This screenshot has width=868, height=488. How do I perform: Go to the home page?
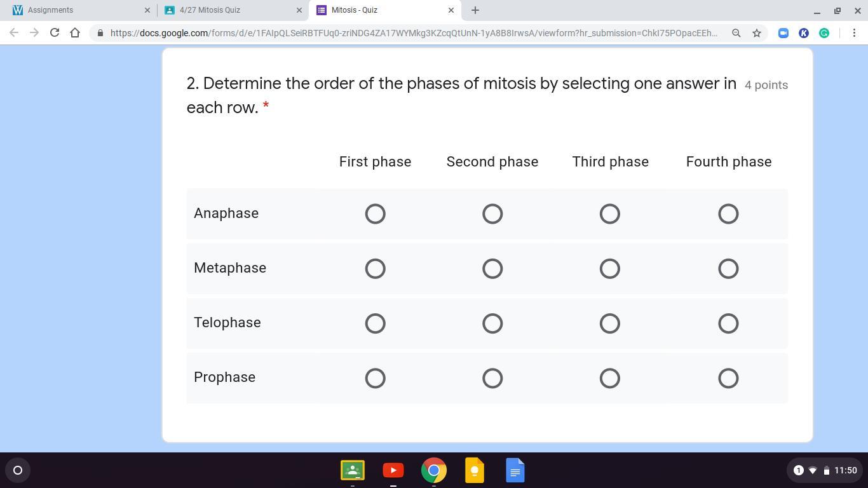tap(75, 33)
